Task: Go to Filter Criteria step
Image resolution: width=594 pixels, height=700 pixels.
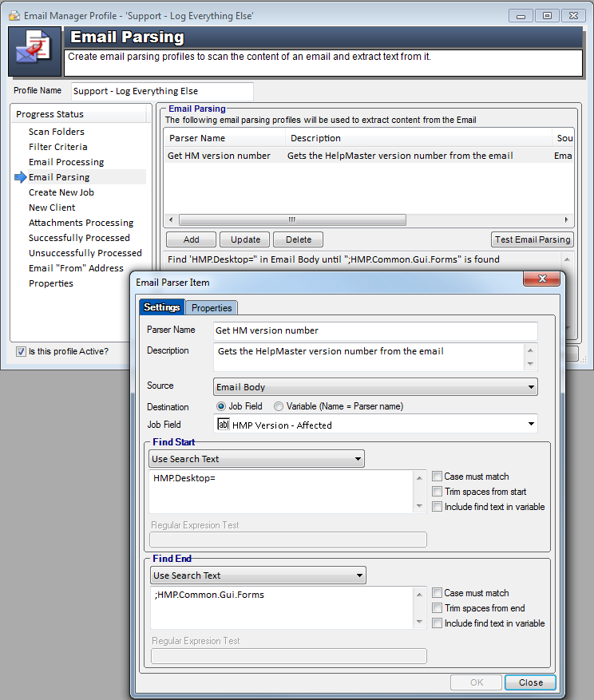Action: (58, 147)
